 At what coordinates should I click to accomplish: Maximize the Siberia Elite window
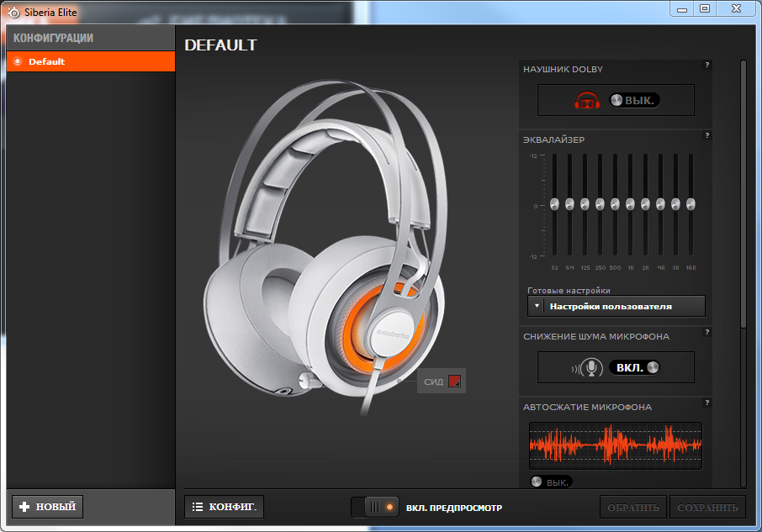click(x=705, y=9)
